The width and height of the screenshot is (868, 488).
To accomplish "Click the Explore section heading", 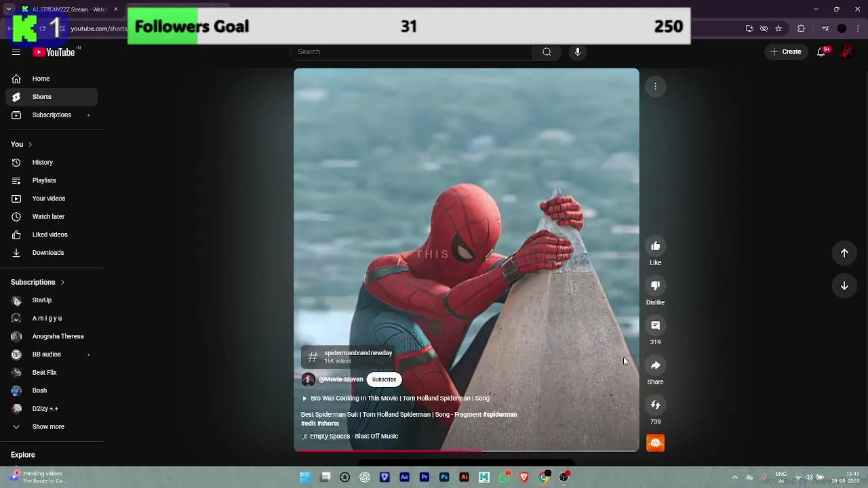I will tap(23, 455).
